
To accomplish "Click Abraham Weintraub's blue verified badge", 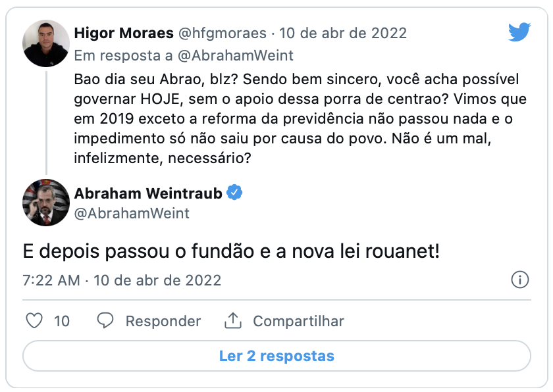I will point(234,193).
